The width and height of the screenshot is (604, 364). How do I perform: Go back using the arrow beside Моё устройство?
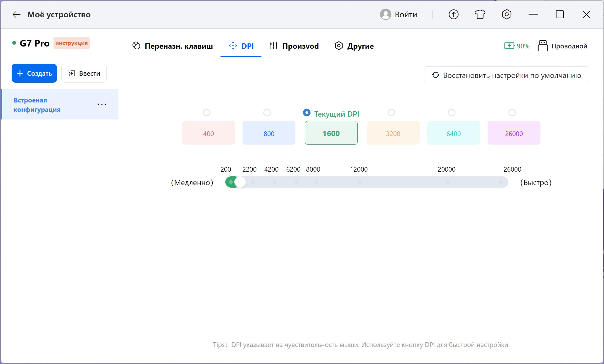[x=16, y=14]
